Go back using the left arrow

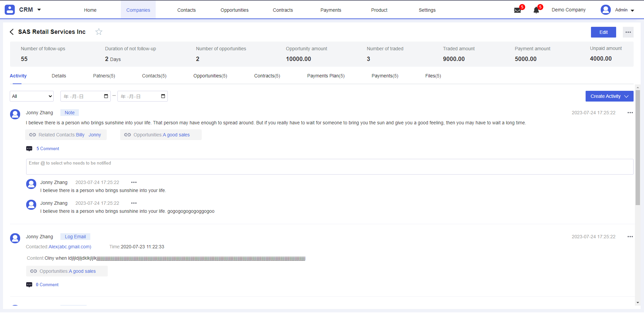tap(12, 32)
